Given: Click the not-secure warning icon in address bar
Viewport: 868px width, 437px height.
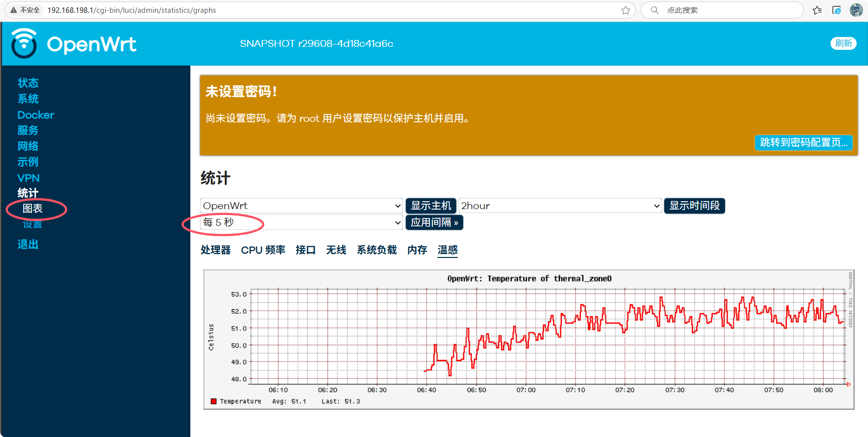Looking at the screenshot, I should coord(14,10).
